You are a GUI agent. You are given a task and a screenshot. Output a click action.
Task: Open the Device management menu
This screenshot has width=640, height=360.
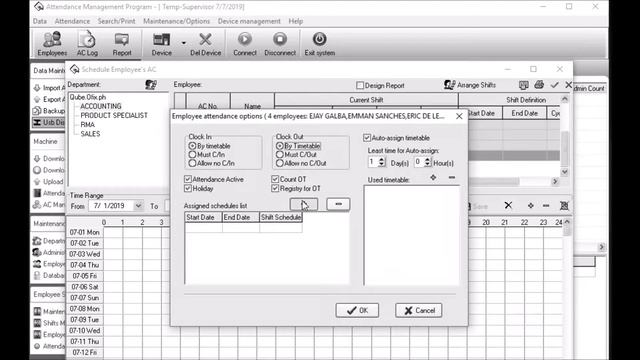pyautogui.click(x=249, y=21)
